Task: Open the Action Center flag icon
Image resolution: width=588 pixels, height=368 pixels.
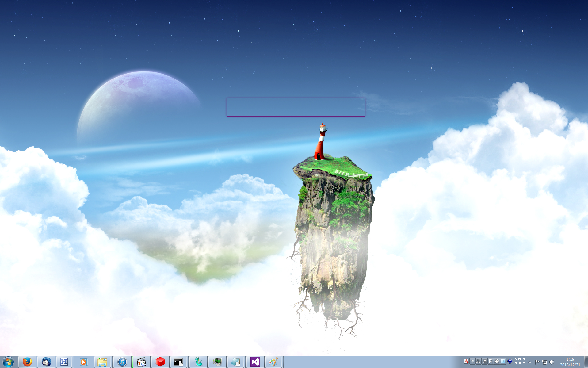Action: [537, 362]
